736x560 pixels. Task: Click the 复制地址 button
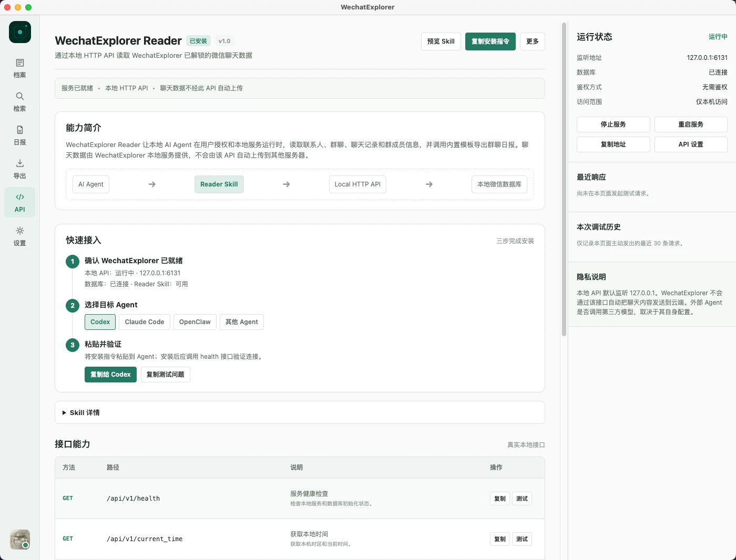[x=614, y=144]
